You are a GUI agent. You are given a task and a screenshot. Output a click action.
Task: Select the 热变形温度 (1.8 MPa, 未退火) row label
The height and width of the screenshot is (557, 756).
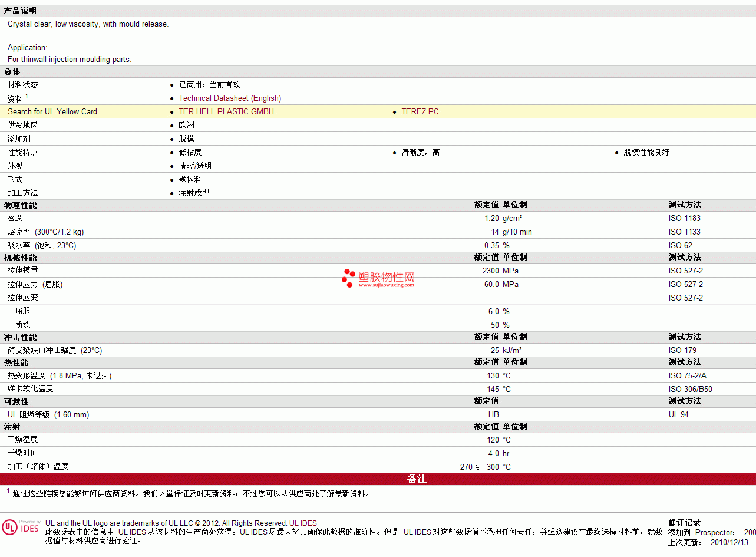pyautogui.click(x=60, y=376)
